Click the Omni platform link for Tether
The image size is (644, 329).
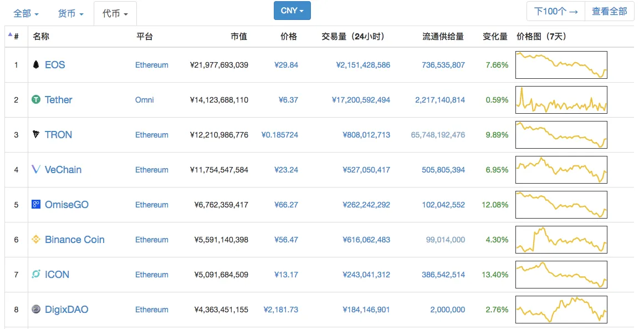[145, 100]
